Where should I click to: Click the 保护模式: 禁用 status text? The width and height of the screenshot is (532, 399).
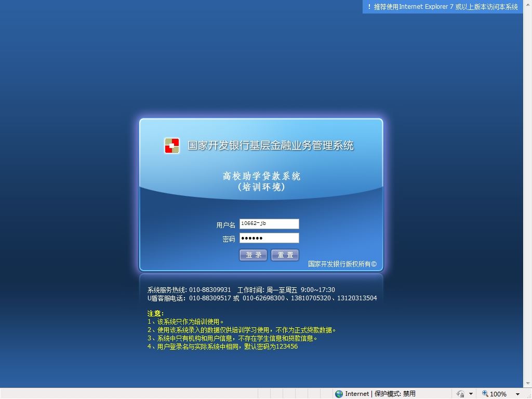click(x=395, y=394)
